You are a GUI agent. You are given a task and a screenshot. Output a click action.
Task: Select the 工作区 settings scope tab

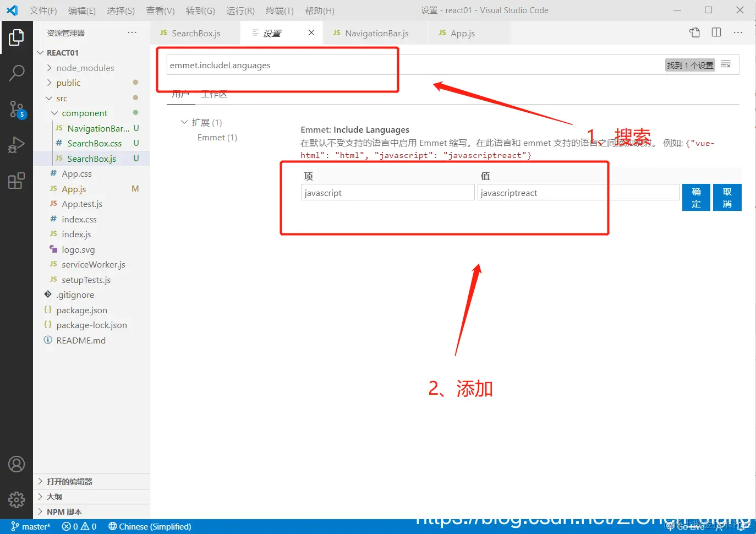tap(214, 94)
